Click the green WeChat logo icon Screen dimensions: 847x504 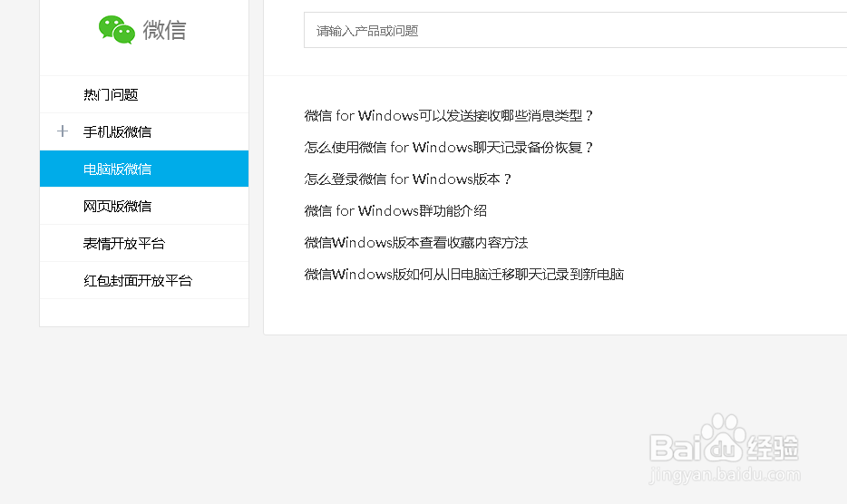pyautogui.click(x=117, y=30)
